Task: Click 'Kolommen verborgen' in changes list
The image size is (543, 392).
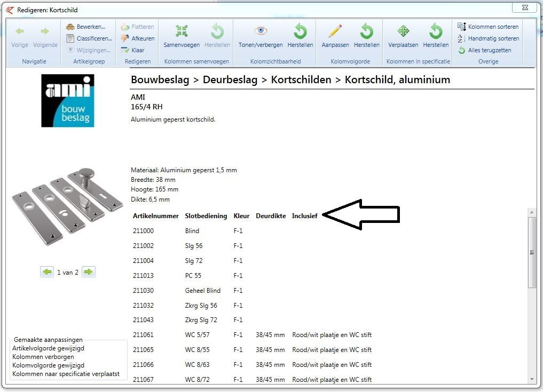Action: point(43,357)
